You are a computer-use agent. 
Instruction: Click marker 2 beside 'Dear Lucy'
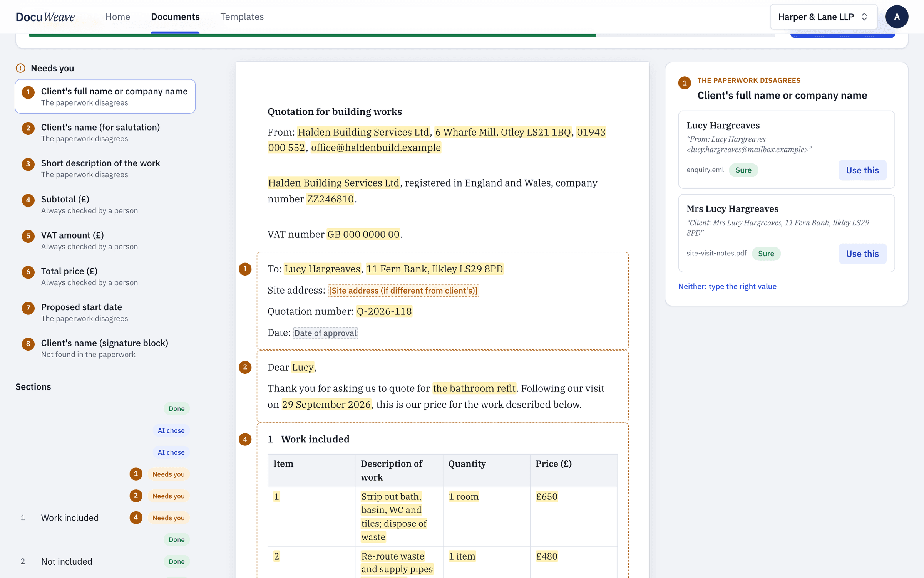[245, 367]
